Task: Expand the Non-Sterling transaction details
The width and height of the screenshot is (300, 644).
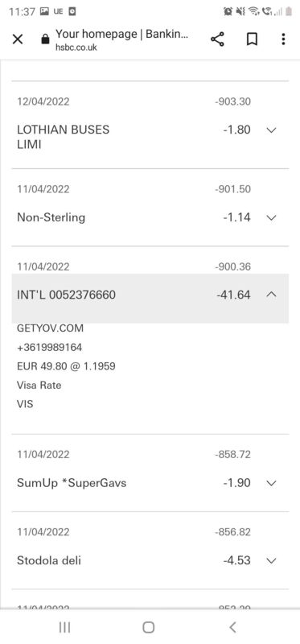Action: [272, 217]
